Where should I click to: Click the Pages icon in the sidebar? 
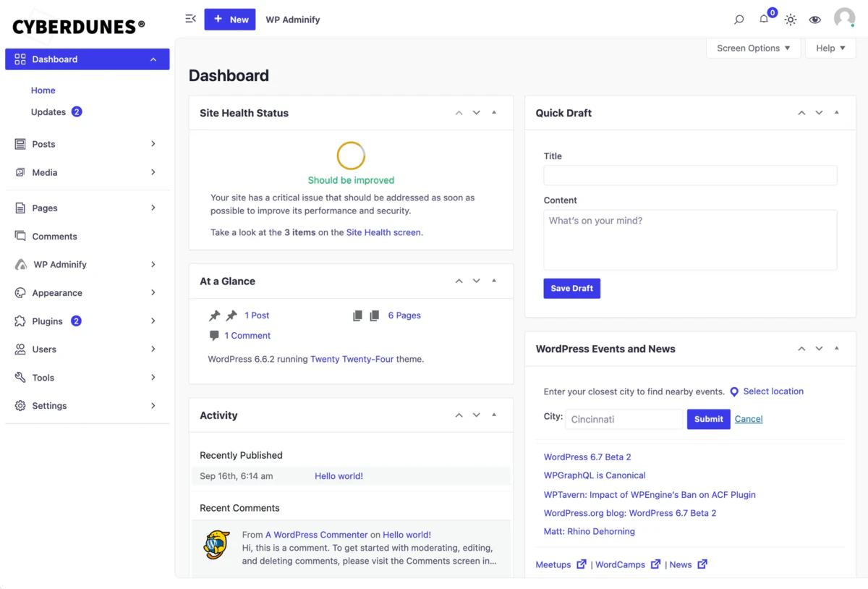pos(20,208)
